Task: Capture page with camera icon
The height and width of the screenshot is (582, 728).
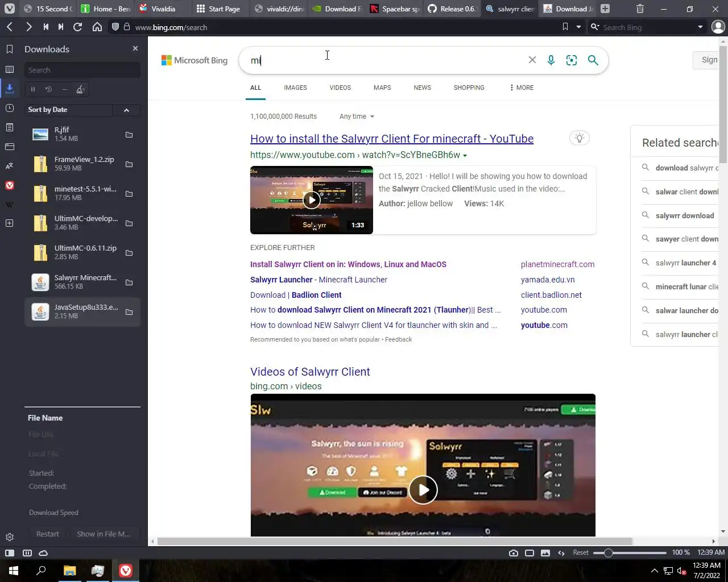Action: (514, 553)
